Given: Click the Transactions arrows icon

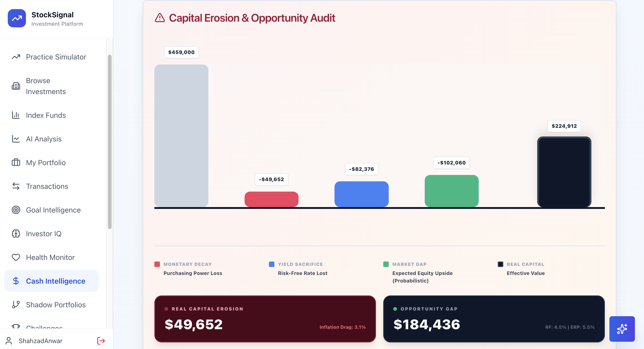Looking at the screenshot, I should coord(16,186).
